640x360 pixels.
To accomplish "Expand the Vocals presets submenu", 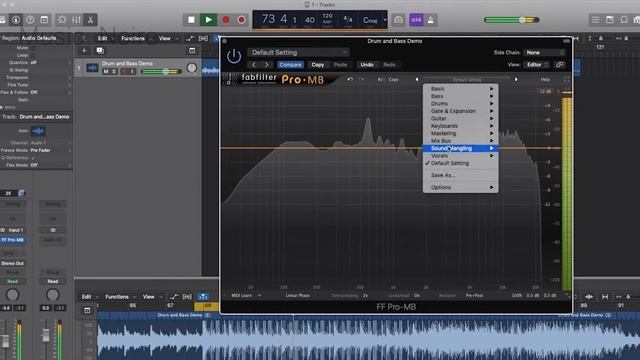I will (460, 156).
